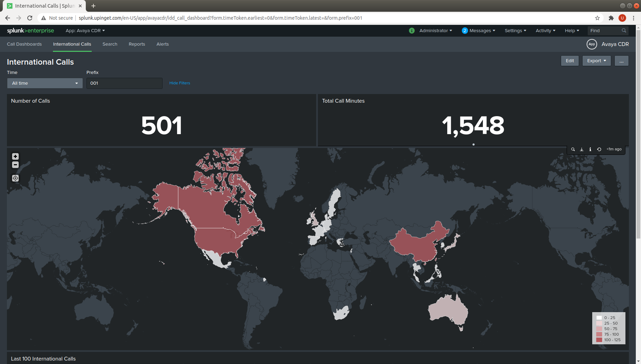Click the Last 100 International Calls heading
The height and width of the screenshot is (364, 641).
click(x=43, y=359)
